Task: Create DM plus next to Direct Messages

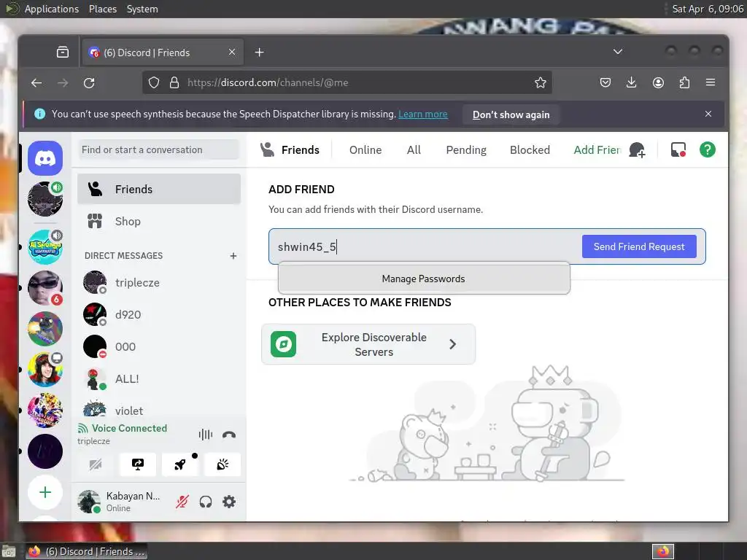Action: (233, 256)
